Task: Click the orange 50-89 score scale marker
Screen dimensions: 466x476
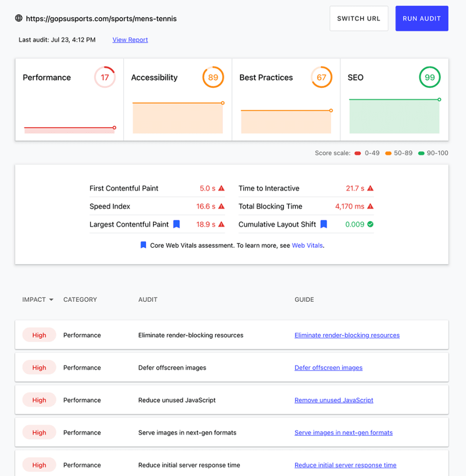Action: coord(388,153)
